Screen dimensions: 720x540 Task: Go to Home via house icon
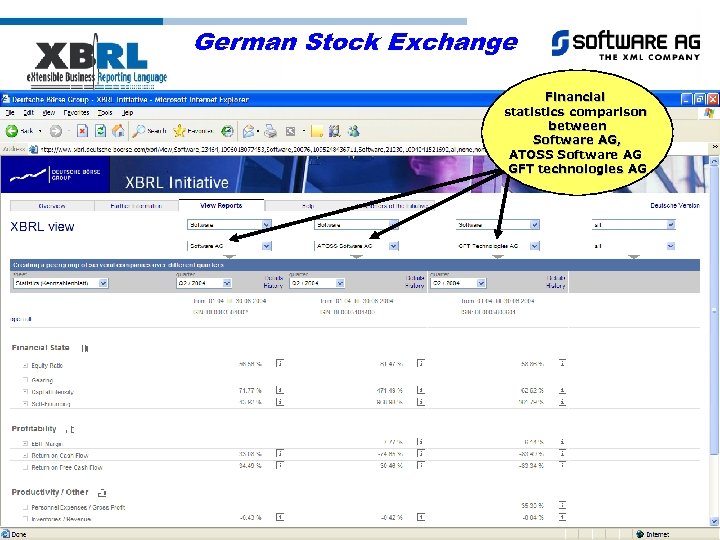(x=118, y=131)
